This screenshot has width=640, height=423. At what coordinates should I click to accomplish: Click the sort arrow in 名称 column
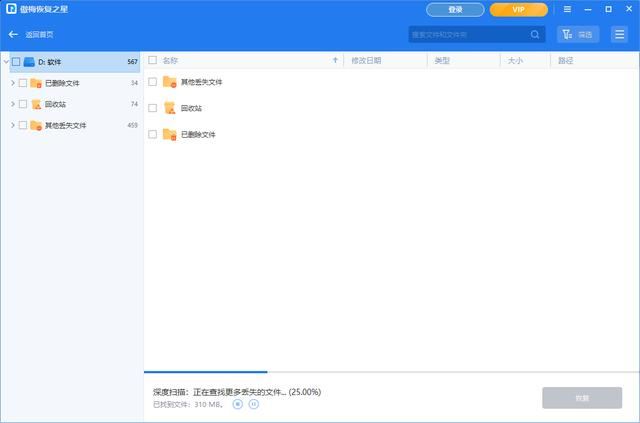pyautogui.click(x=335, y=60)
